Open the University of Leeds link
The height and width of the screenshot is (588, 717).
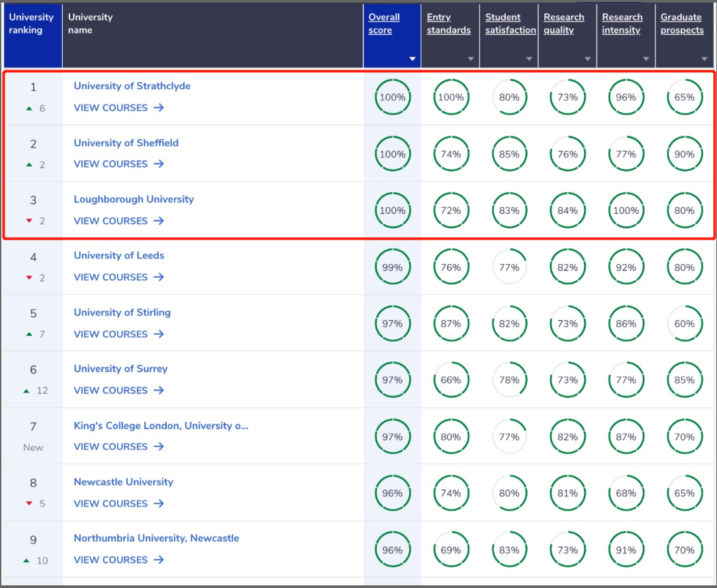tap(119, 256)
